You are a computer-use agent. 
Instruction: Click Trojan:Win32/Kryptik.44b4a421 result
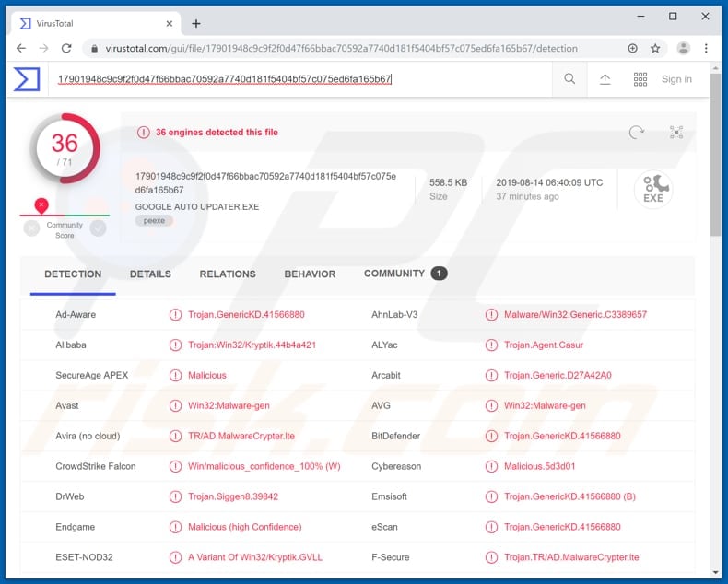coord(252,345)
